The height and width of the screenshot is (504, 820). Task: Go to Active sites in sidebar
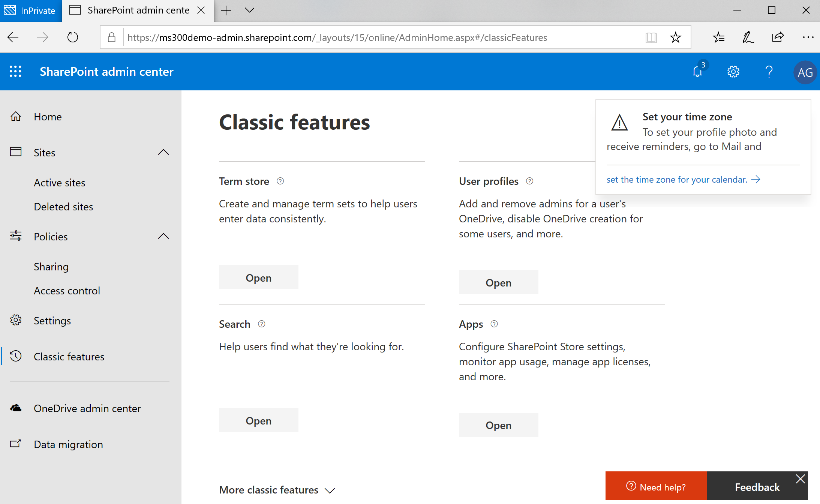tap(60, 183)
